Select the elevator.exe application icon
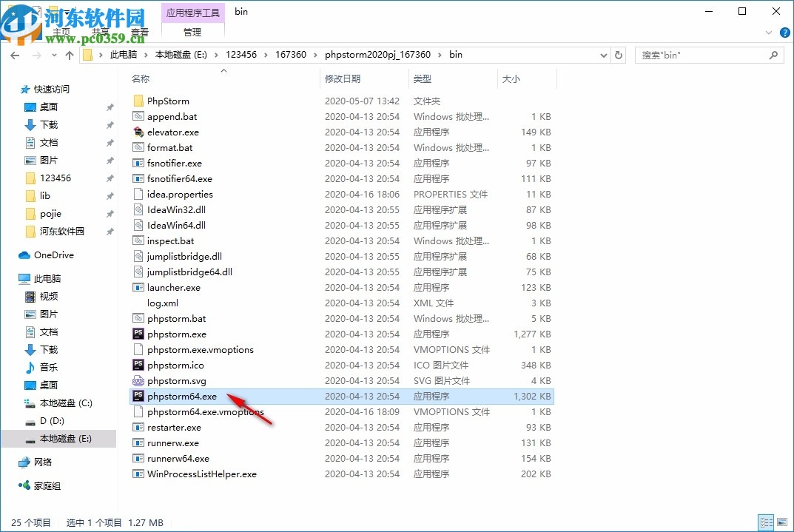 click(138, 132)
